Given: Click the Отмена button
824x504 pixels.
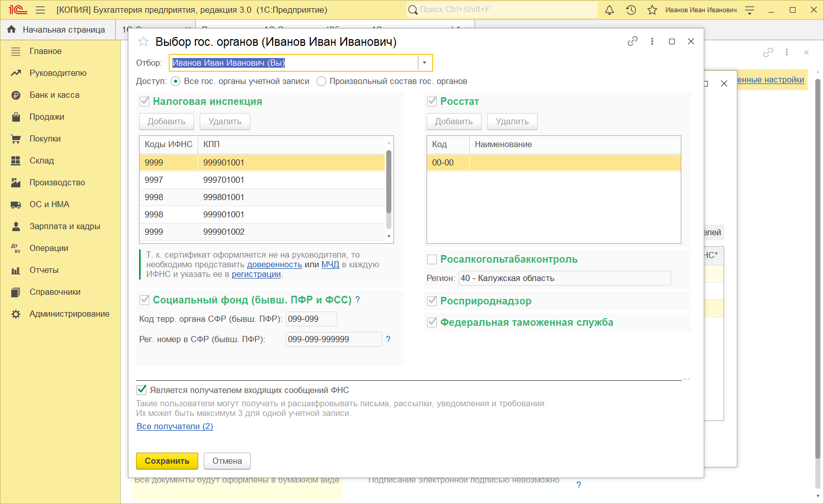Looking at the screenshot, I should click(227, 461).
